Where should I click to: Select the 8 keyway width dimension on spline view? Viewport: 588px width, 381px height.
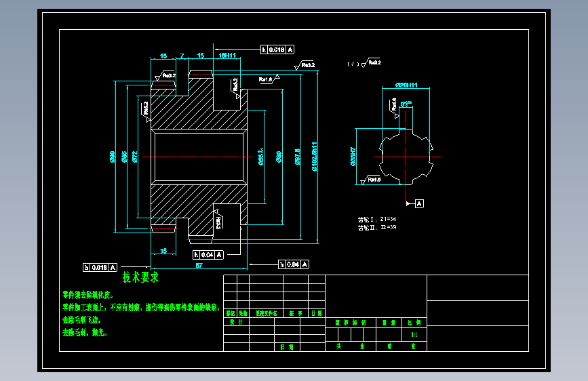pos(406,104)
